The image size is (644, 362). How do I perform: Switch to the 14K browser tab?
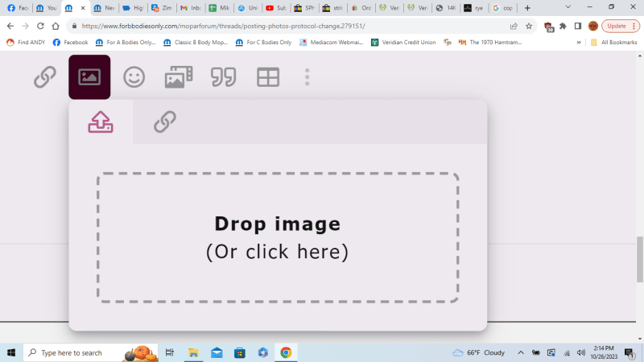tap(446, 8)
